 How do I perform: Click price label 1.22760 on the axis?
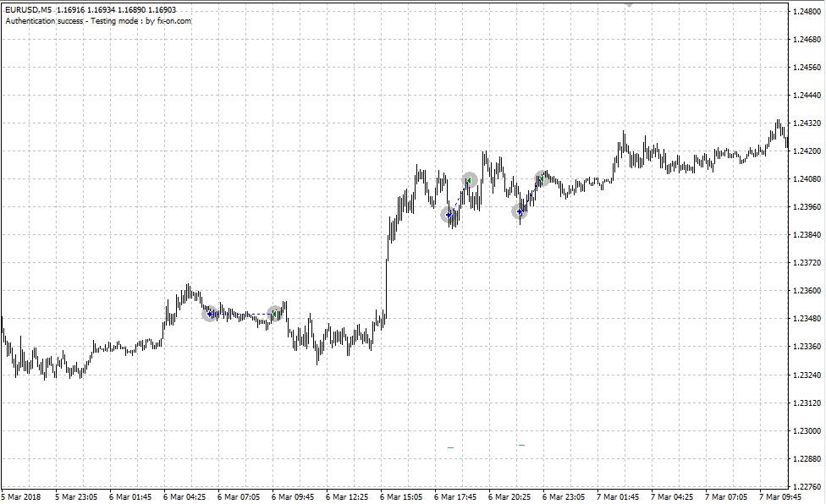coord(807,486)
